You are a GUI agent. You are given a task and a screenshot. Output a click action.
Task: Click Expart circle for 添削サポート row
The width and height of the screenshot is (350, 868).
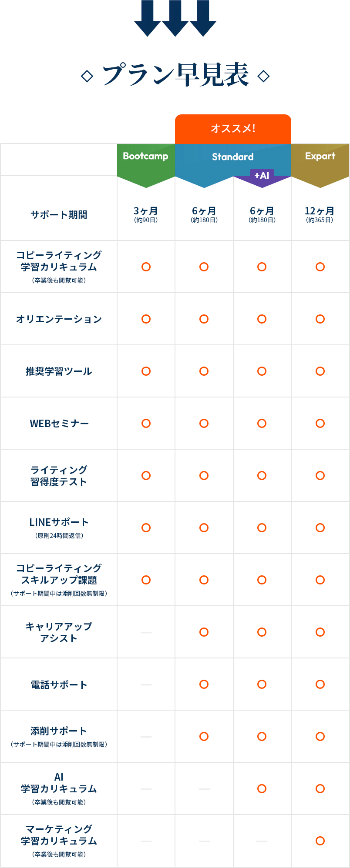pyautogui.click(x=320, y=737)
